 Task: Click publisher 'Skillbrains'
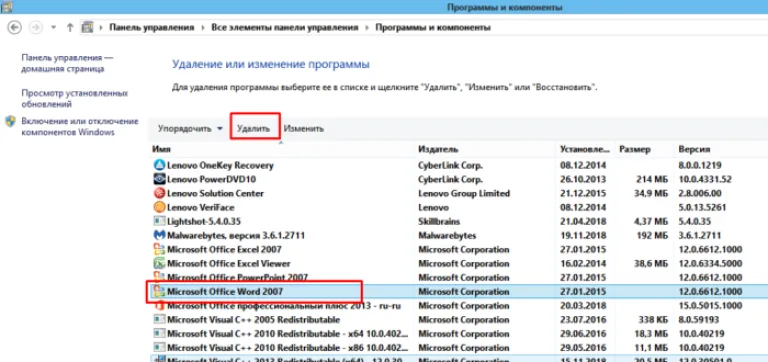(x=439, y=221)
